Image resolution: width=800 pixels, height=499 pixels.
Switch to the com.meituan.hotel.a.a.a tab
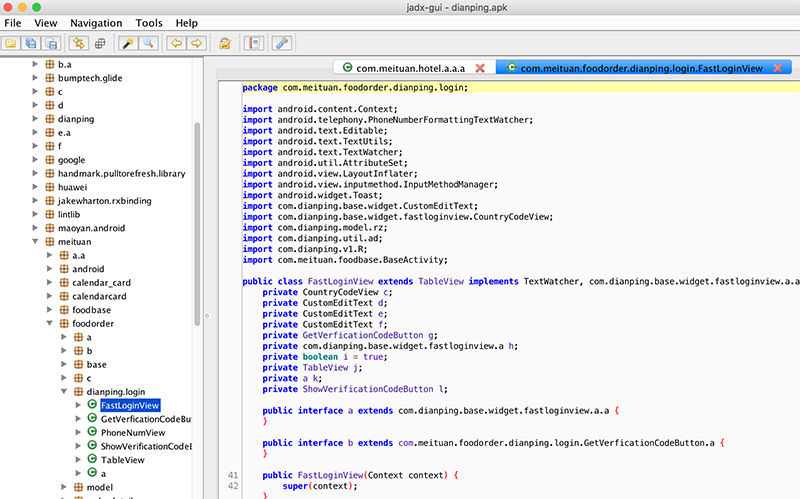pos(411,68)
